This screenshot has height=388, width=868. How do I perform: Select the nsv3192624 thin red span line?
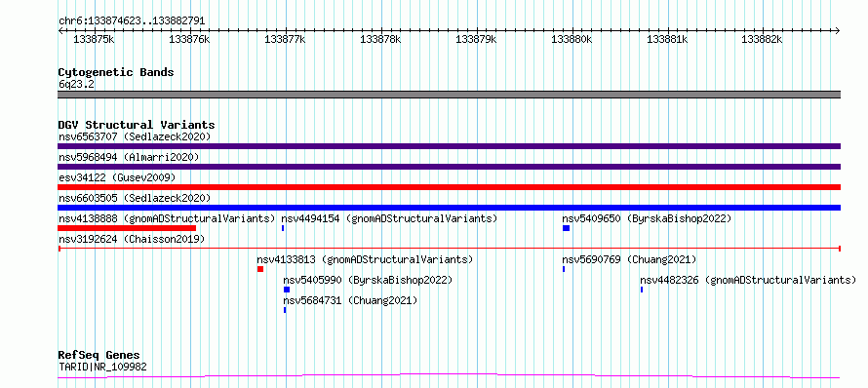(x=449, y=249)
